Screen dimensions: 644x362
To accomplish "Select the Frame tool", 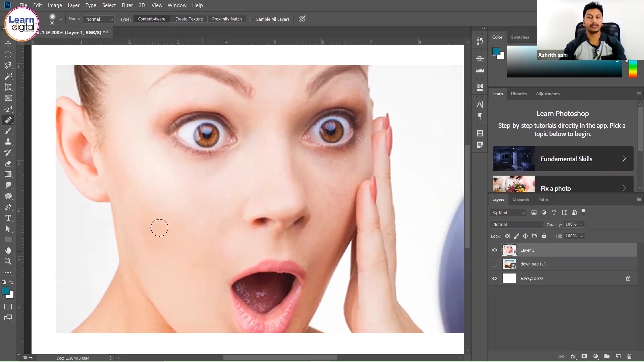I will coord(8,98).
